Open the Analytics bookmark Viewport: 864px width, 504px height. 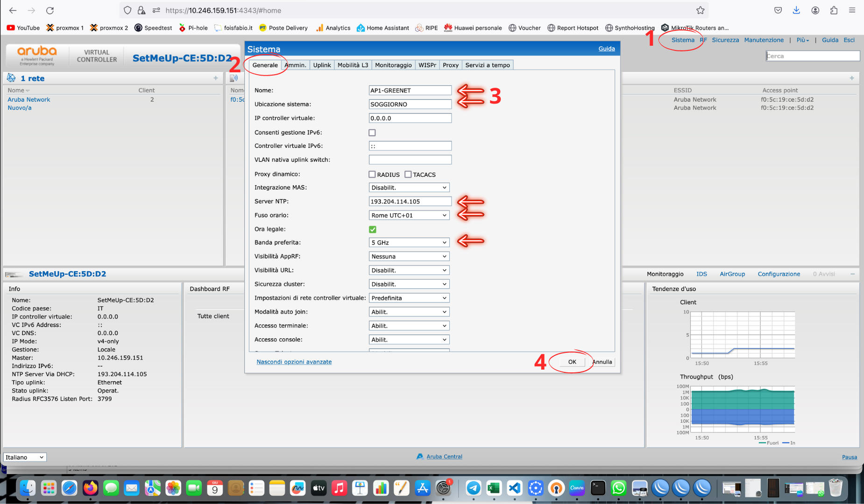tap(333, 28)
